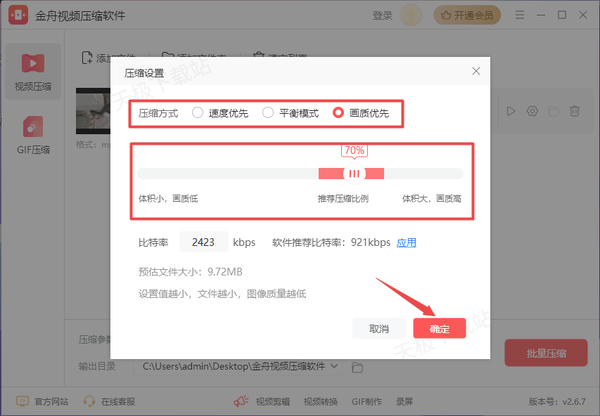
Task: Open the GIF压缩 sidebar tab
Action: [33, 135]
